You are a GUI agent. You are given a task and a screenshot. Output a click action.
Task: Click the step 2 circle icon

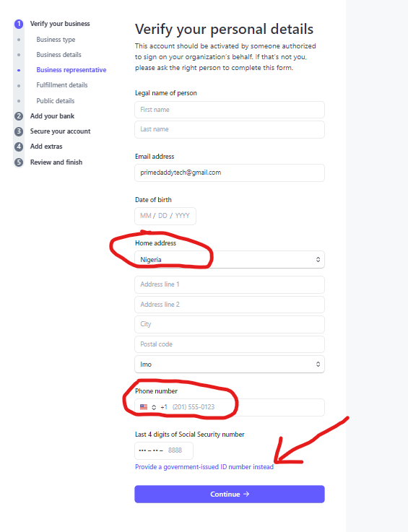tap(19, 116)
